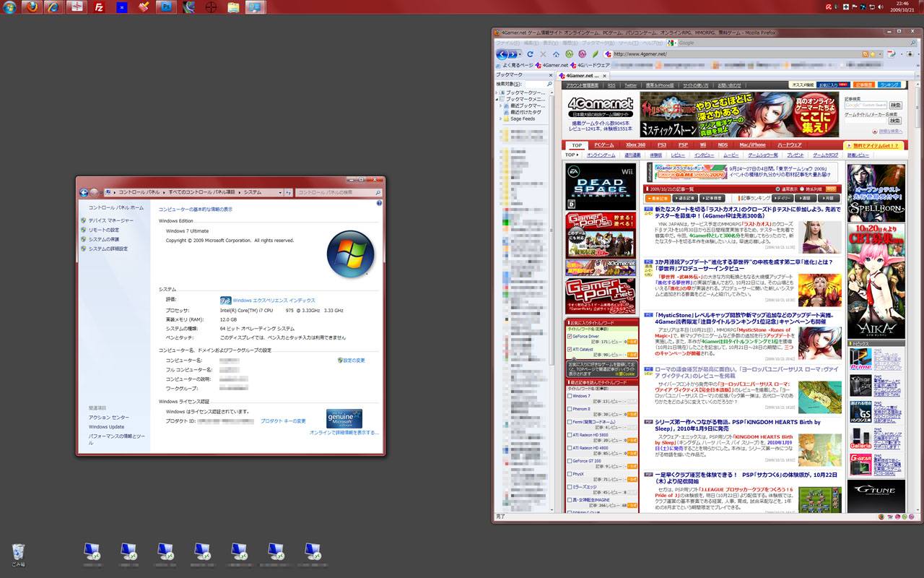Click the Firefox home button
924x578 pixels.
[x=556, y=54]
